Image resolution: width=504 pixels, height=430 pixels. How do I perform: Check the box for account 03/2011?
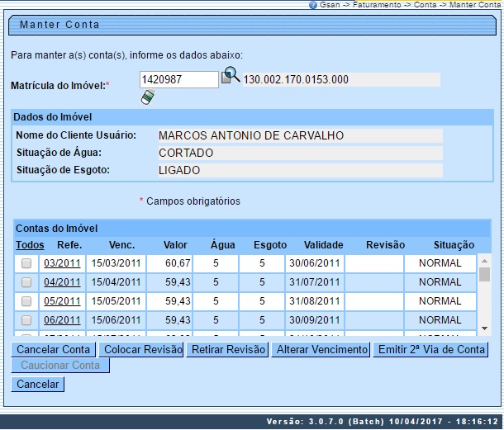26,263
